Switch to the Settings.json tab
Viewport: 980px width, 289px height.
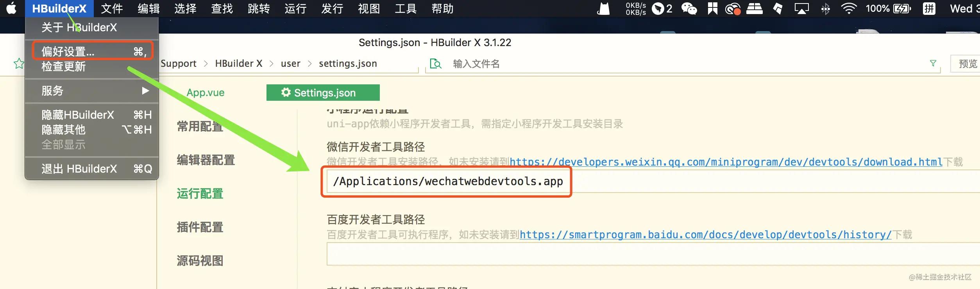(323, 93)
